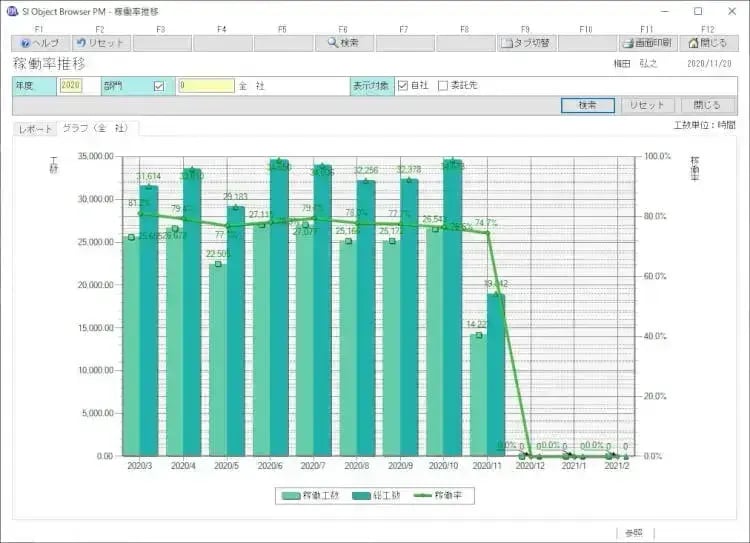Toggle the 部門 checkbox

(x=158, y=86)
